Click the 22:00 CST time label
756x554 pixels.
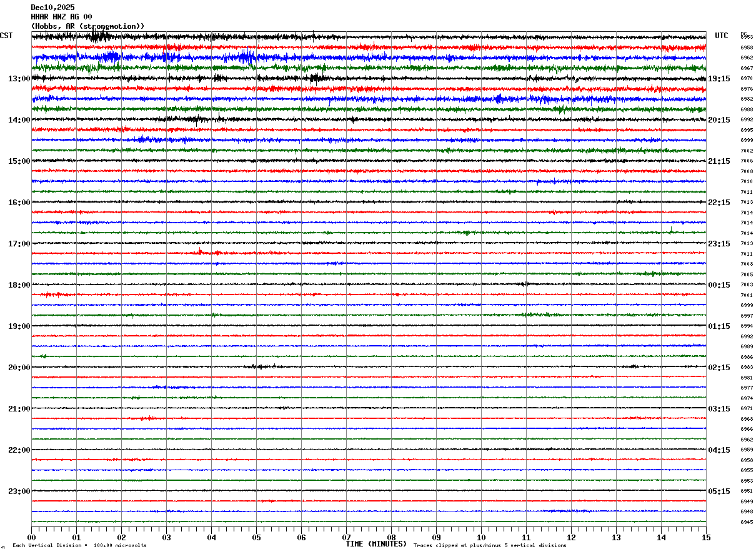19,450
